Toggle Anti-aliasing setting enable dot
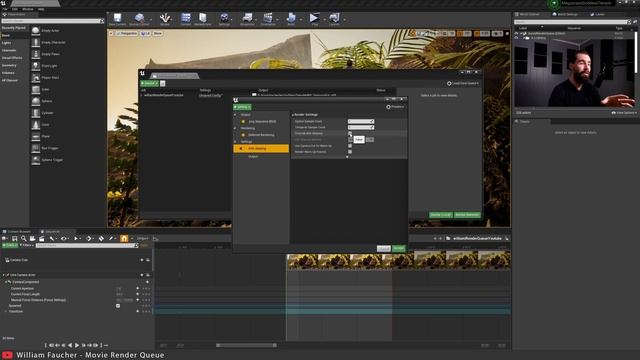640x360 pixels. 241,149
